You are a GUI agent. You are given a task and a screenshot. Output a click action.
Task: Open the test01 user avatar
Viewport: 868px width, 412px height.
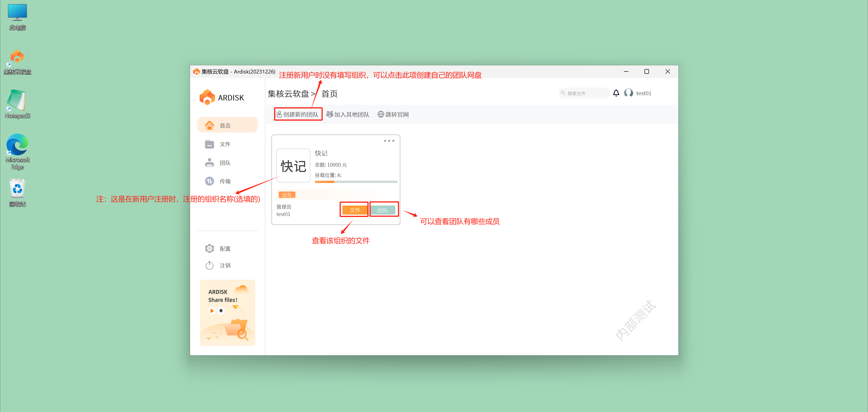628,93
